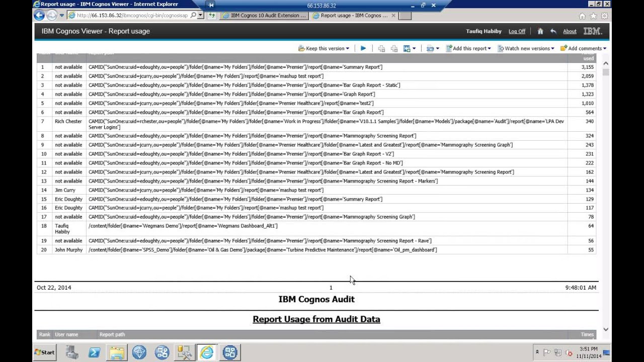Click the Log Off link
This screenshot has width=644, height=362.
(x=517, y=31)
